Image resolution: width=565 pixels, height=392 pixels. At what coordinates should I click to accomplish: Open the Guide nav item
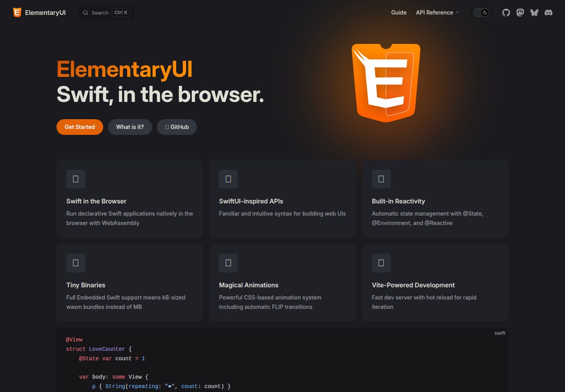tap(399, 13)
